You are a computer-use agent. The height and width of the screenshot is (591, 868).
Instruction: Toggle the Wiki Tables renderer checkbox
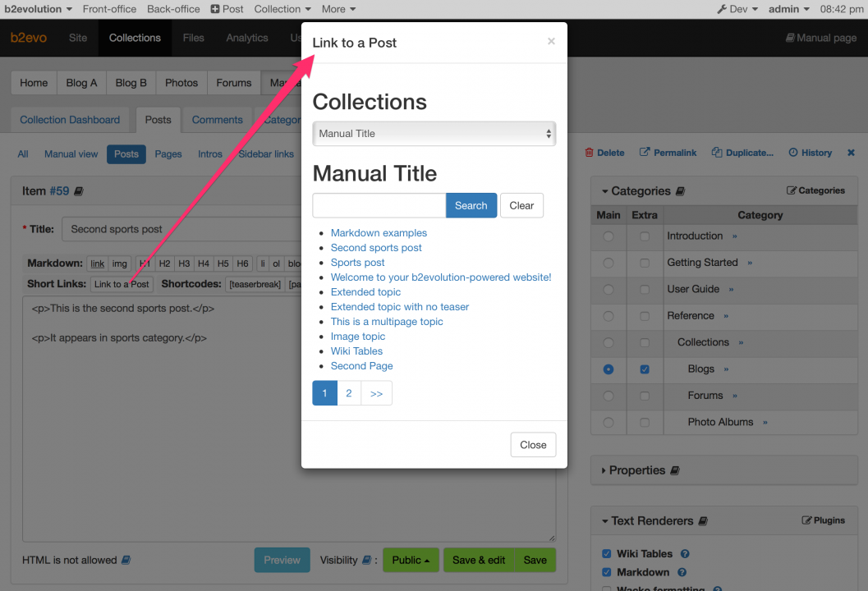(607, 554)
